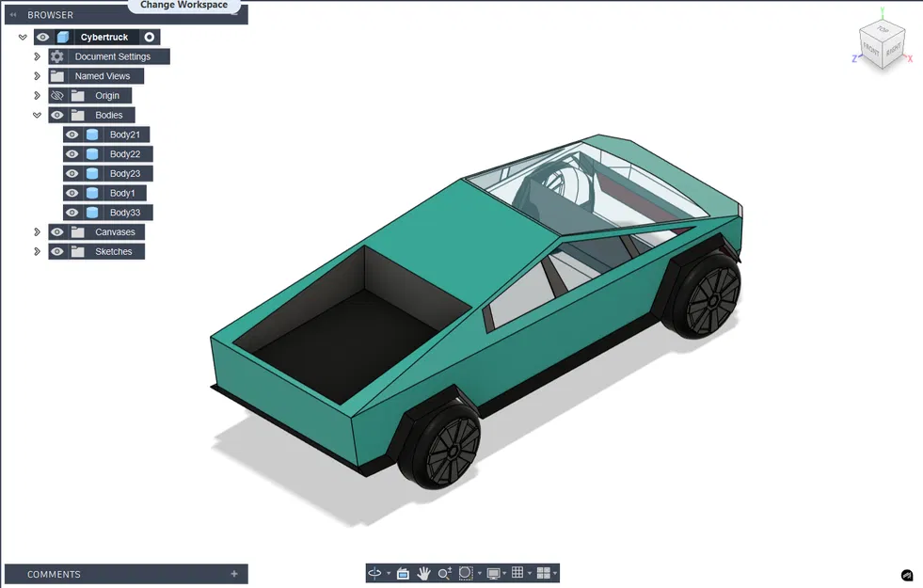Open the COMMENTS panel

[54, 574]
